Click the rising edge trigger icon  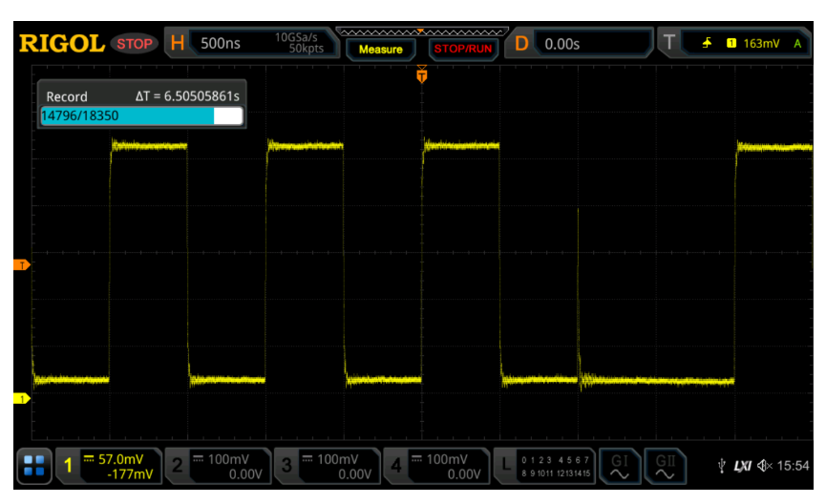click(x=707, y=43)
